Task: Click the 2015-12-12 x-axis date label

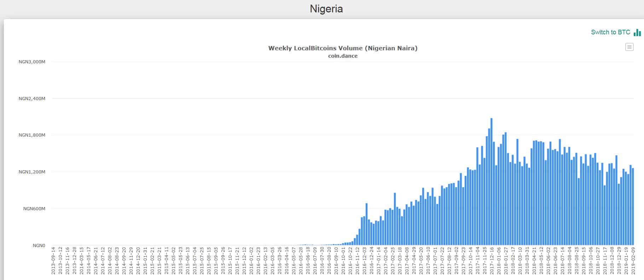Action: 244,261
